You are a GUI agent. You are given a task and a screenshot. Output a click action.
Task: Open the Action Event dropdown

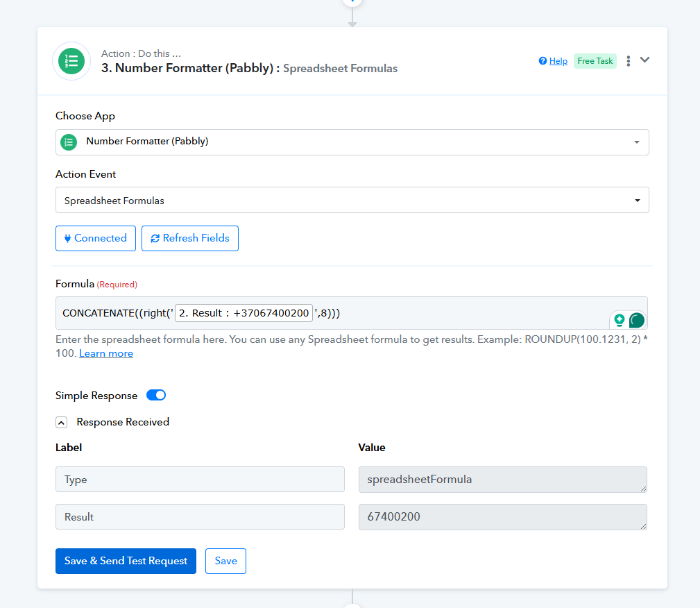(352, 200)
